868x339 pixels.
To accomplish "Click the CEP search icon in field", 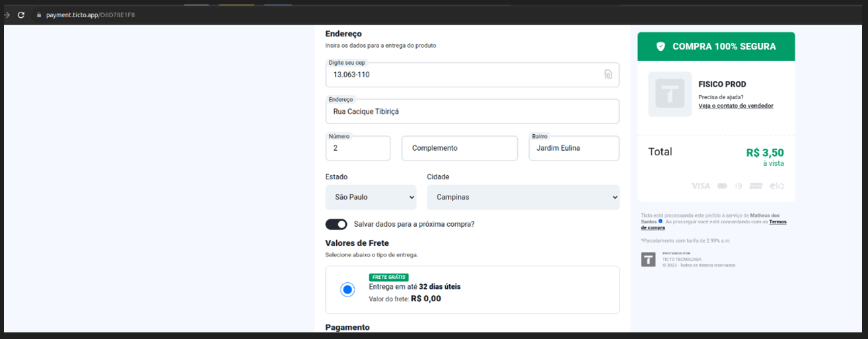I will click(x=608, y=75).
